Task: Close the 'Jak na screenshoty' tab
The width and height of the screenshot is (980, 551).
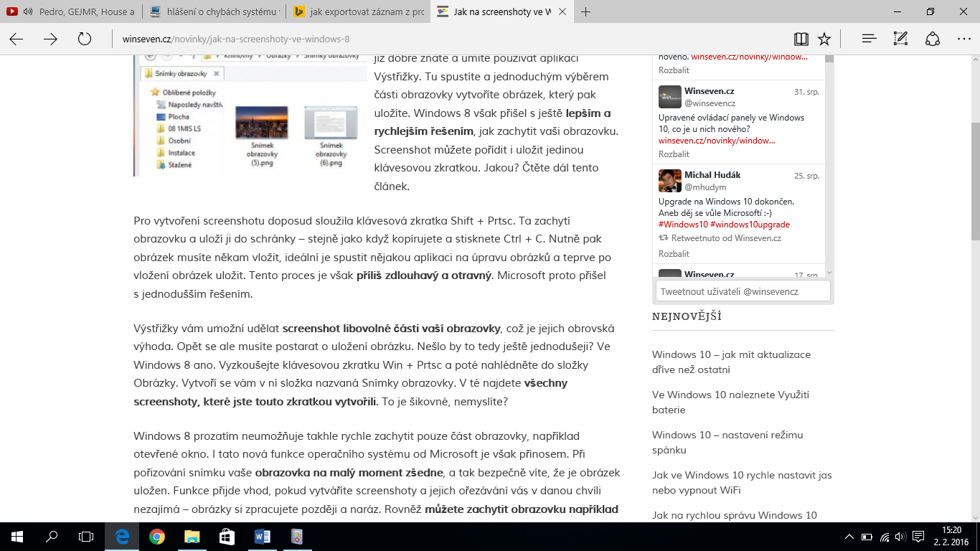Action: tap(562, 11)
